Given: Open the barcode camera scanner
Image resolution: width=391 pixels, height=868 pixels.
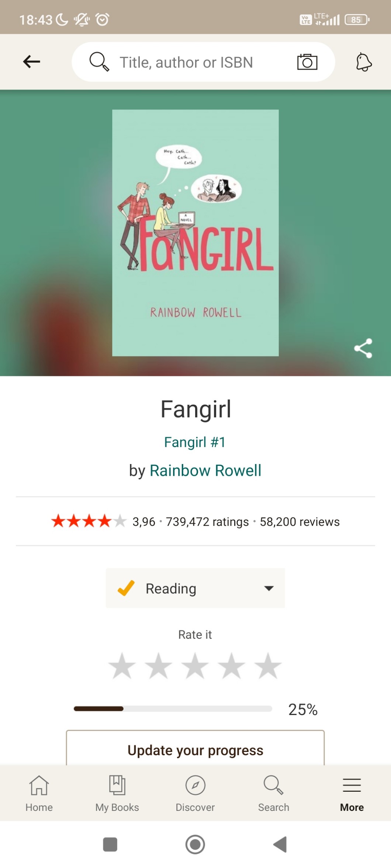Looking at the screenshot, I should coord(307,62).
